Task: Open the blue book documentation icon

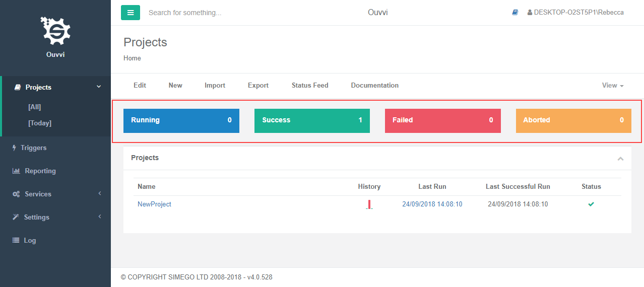Action: click(515, 13)
